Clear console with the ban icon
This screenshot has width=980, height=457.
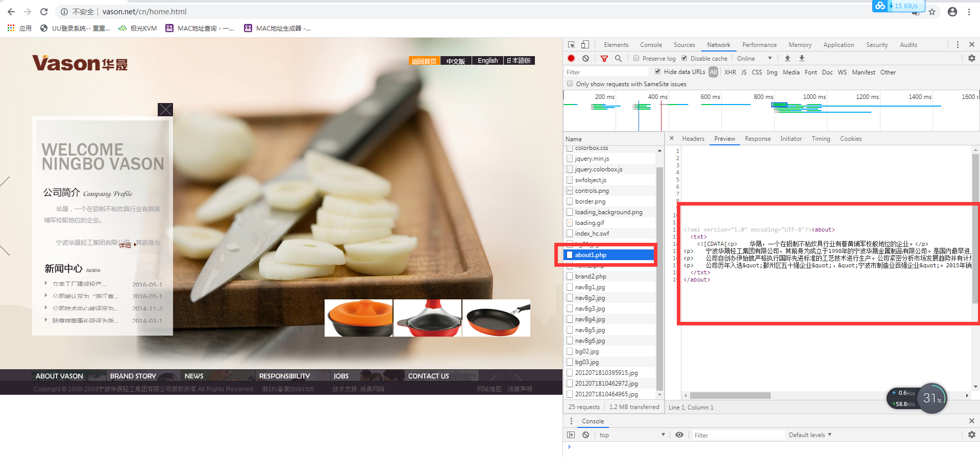585,435
